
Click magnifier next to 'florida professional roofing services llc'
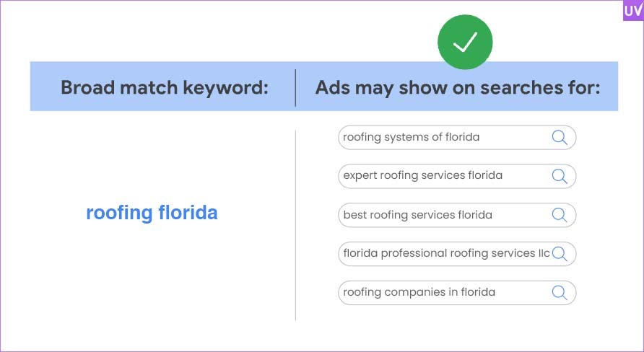click(560, 254)
